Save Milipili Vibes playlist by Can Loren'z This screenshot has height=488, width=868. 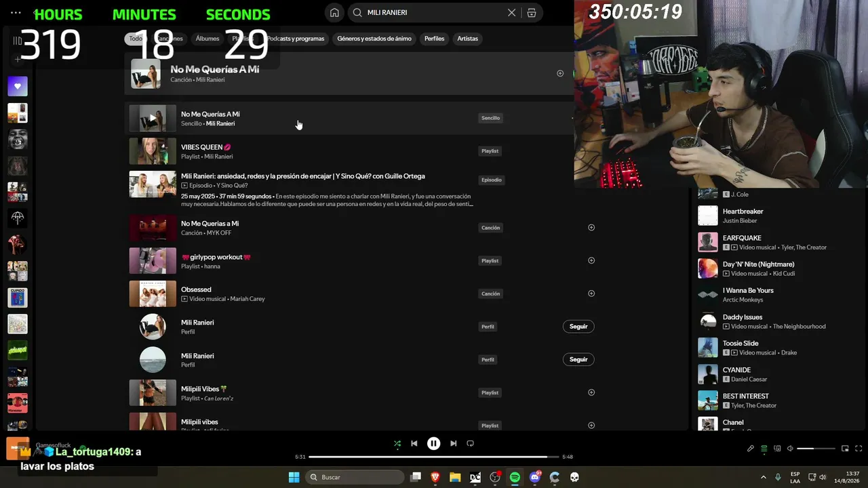pos(591,392)
